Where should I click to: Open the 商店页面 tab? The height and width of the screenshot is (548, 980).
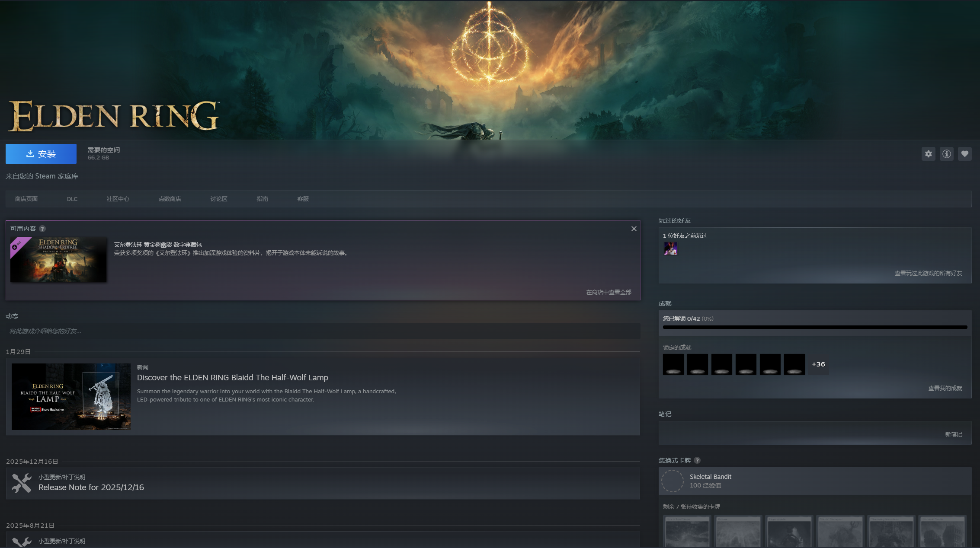tap(26, 199)
